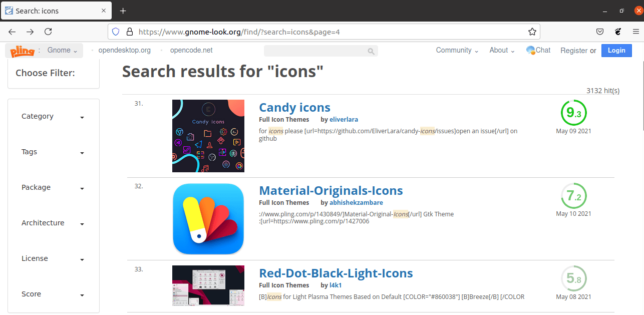
Task: Click the 5.8 score circle
Action: point(573,279)
